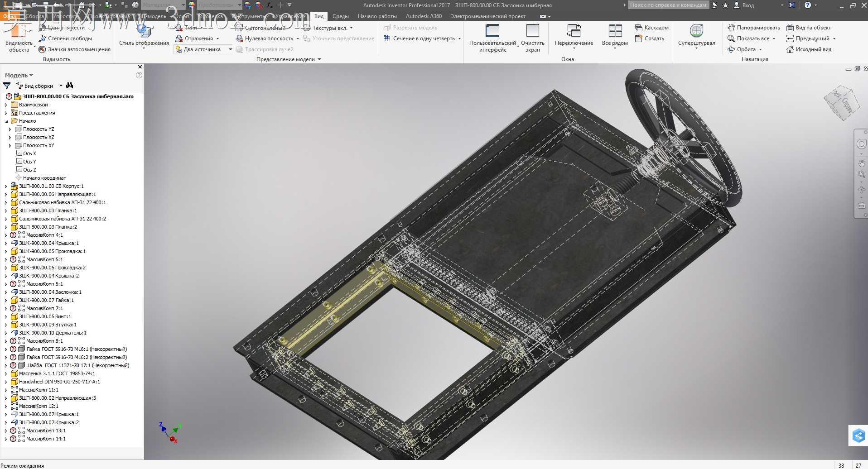Return to Исходный вид home view
Image resolution: width=868 pixels, height=469 pixels.
[x=809, y=49]
